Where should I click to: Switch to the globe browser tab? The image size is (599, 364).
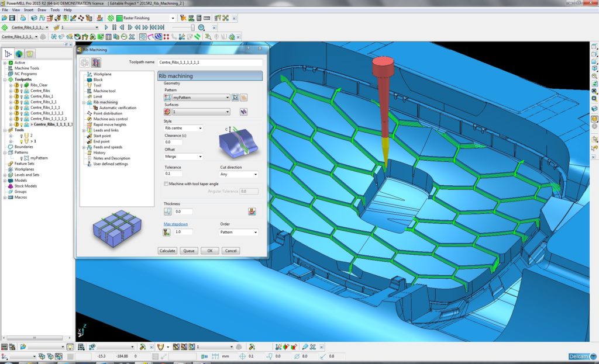tap(19, 54)
